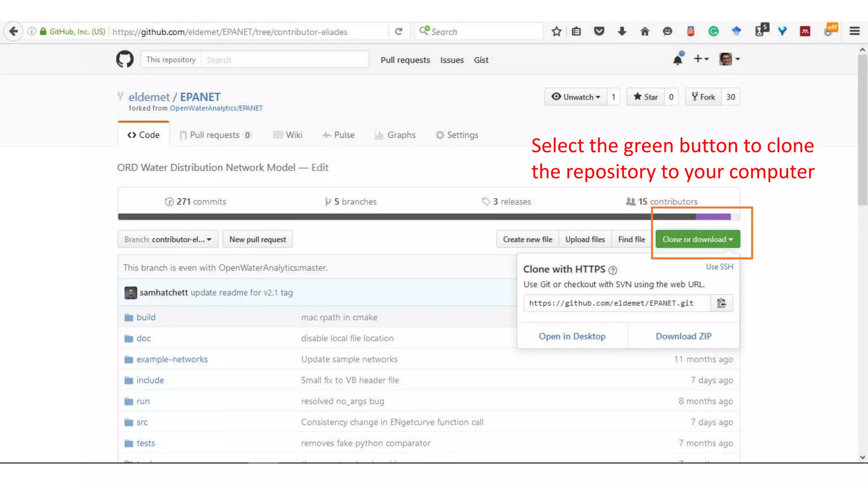Focus the browser Search box

(479, 31)
